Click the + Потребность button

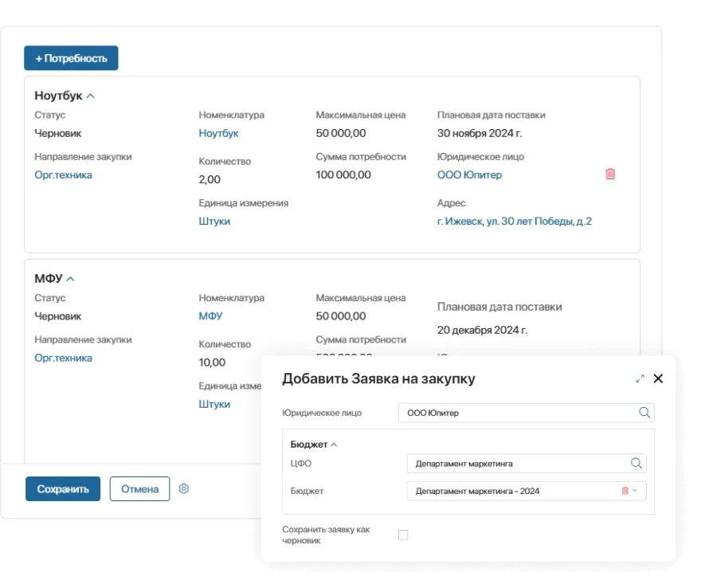coord(71,59)
